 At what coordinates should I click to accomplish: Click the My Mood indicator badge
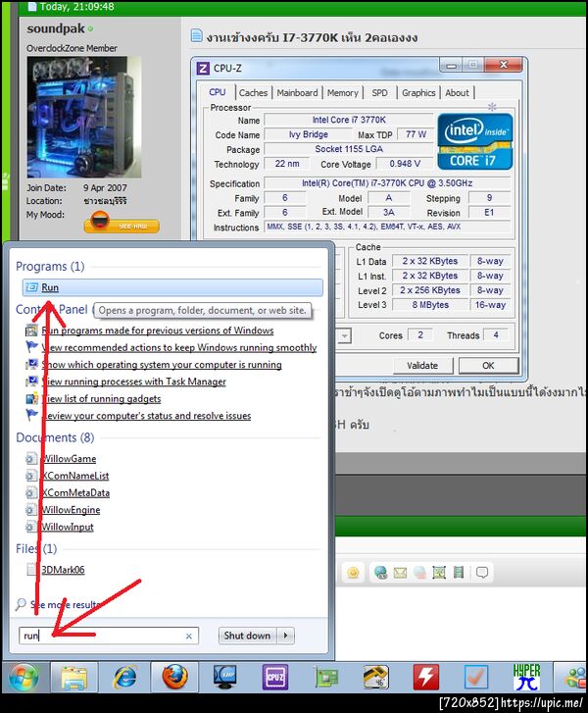122,223
